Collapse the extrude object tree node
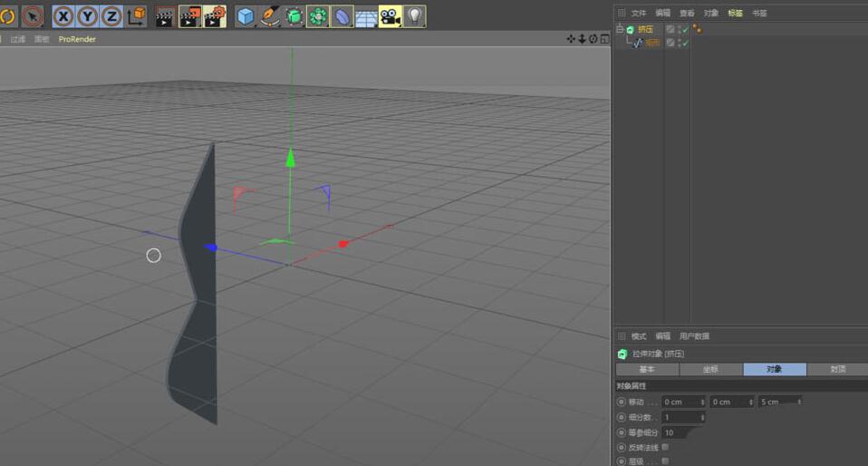 [x=620, y=29]
